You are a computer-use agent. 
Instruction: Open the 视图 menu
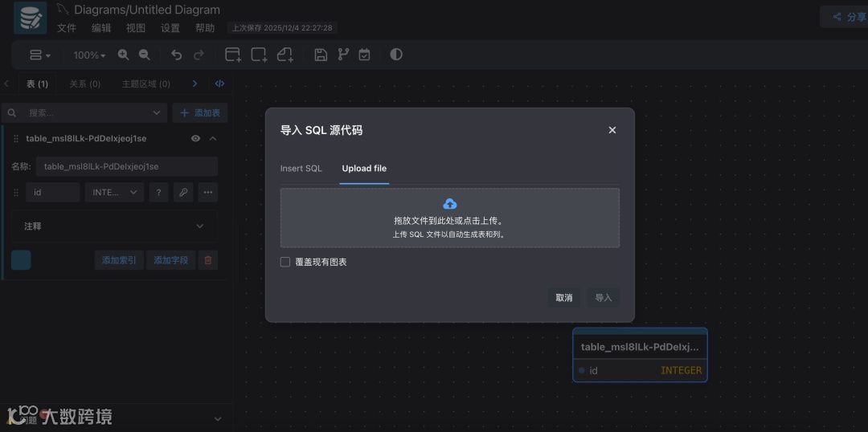pyautogui.click(x=136, y=27)
